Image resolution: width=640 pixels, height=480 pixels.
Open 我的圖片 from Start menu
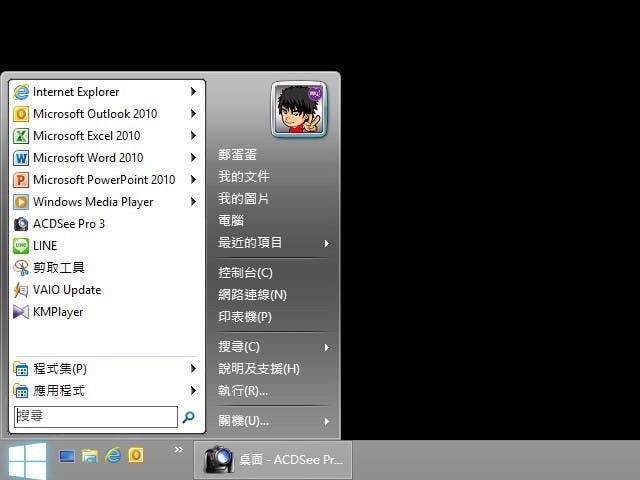(244, 199)
